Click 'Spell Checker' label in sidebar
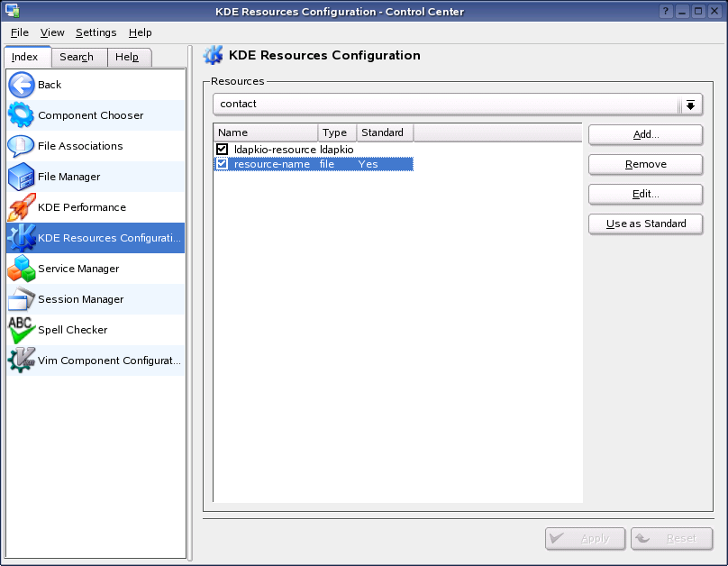 coord(73,330)
